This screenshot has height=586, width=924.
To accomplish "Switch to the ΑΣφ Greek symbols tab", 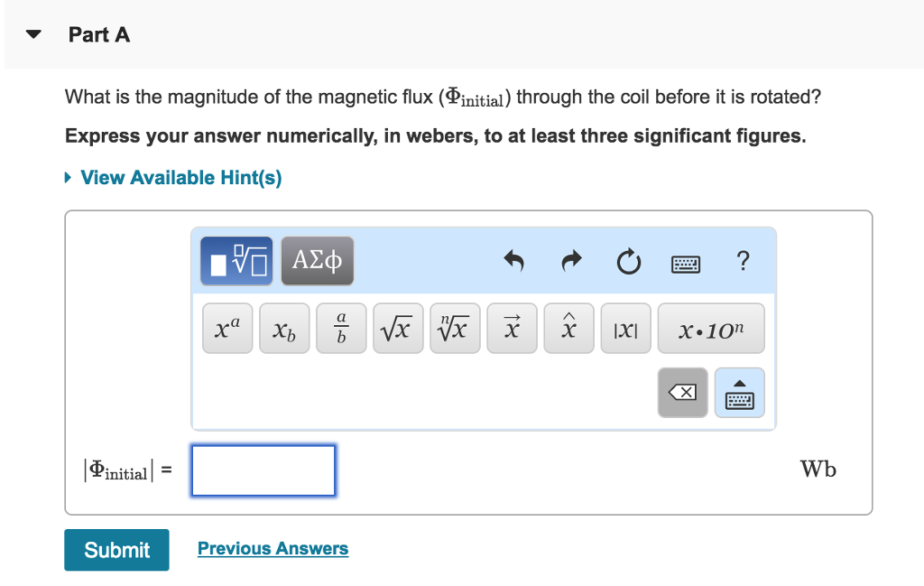I will tap(317, 260).
